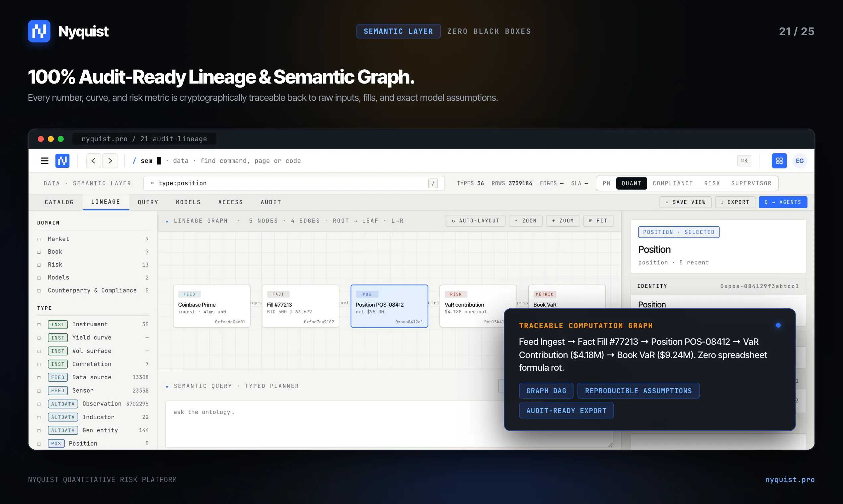The height and width of the screenshot is (504, 843).
Task: Switch to the Catalog tab
Action: pos(59,202)
